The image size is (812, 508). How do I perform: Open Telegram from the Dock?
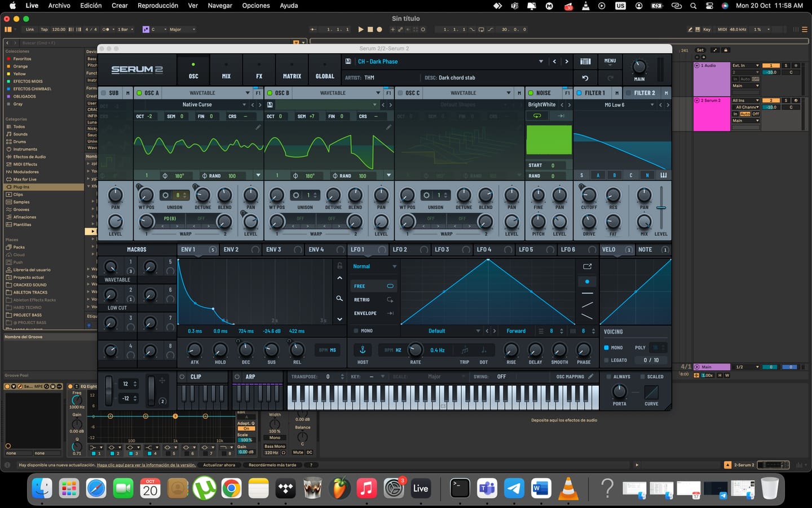pos(514,488)
